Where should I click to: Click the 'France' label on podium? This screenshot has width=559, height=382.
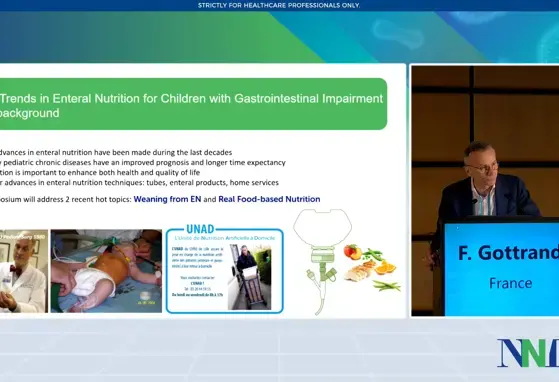[511, 283]
